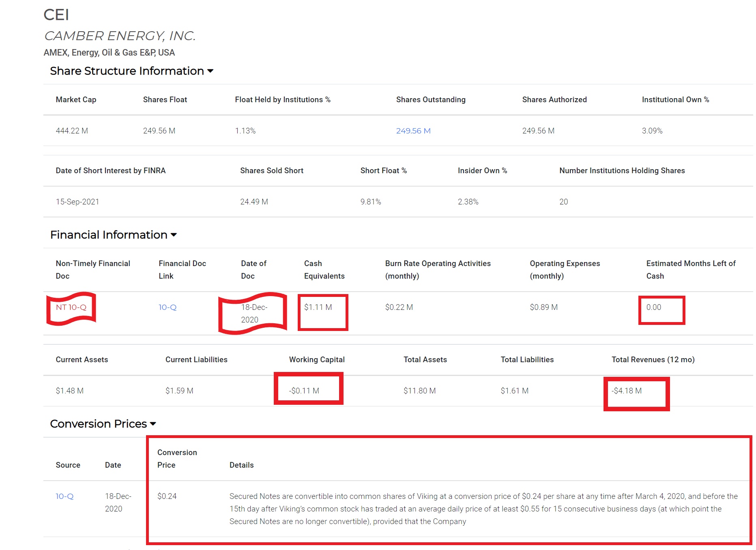The image size is (756, 550).
Task: Click the Shares Authorized column header
Action: click(554, 100)
